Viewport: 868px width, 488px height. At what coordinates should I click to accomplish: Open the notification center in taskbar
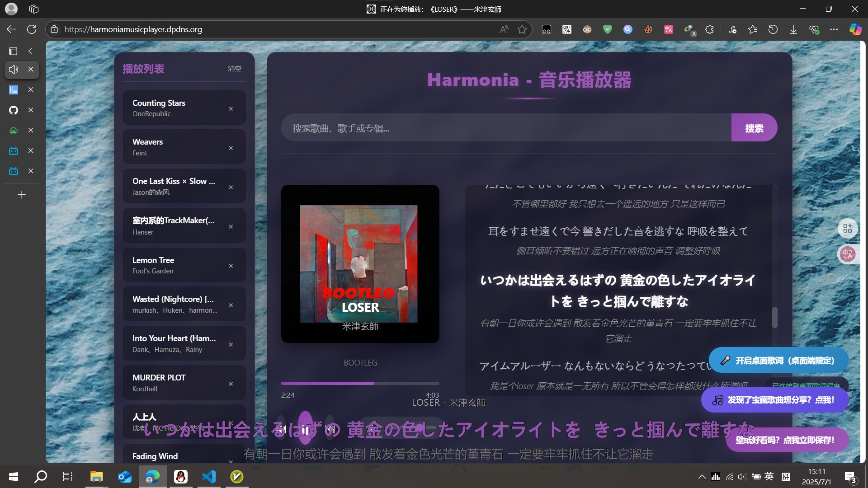click(850, 477)
